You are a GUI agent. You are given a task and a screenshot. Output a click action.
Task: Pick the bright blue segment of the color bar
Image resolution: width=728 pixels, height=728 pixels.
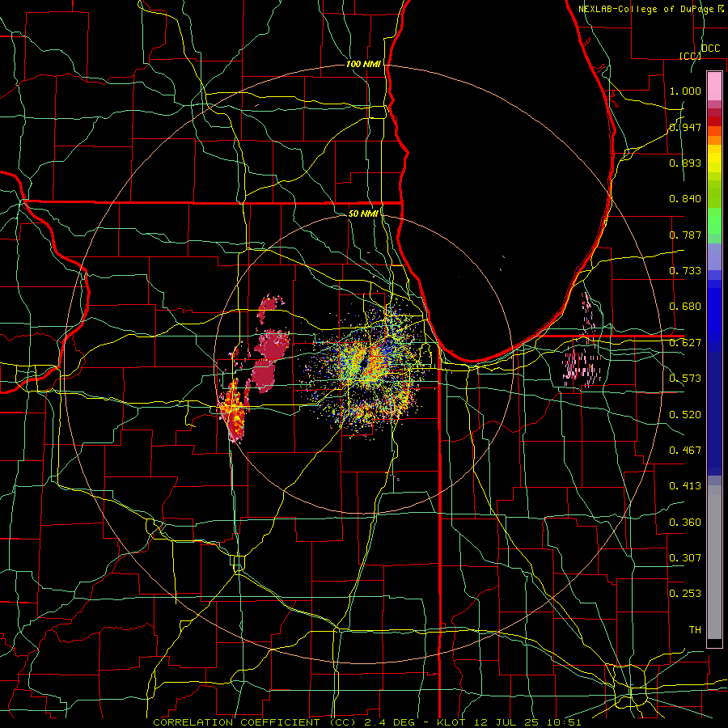(714, 315)
